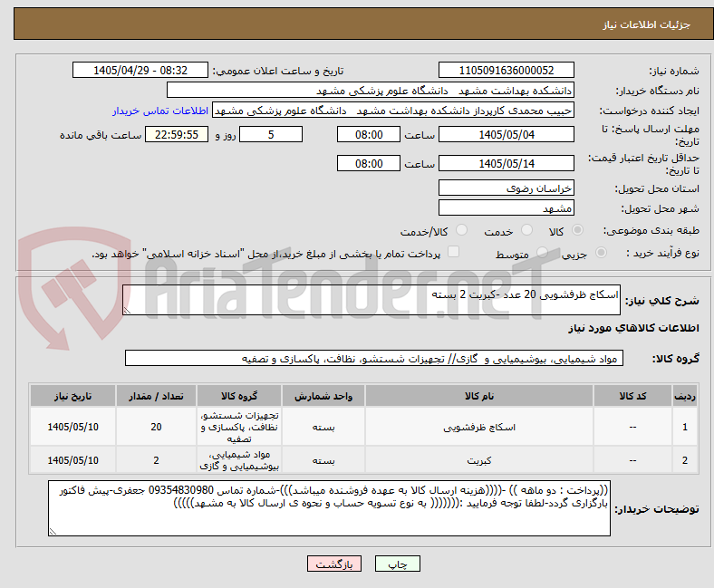714x588 pixels.
Task: Click the response deadline date 1405/05/04
Action: [x=506, y=134]
